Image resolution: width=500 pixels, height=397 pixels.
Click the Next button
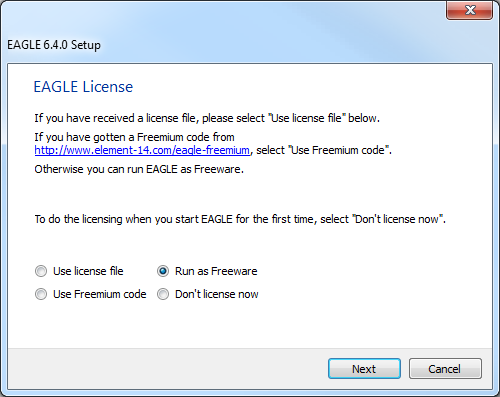pyautogui.click(x=364, y=369)
